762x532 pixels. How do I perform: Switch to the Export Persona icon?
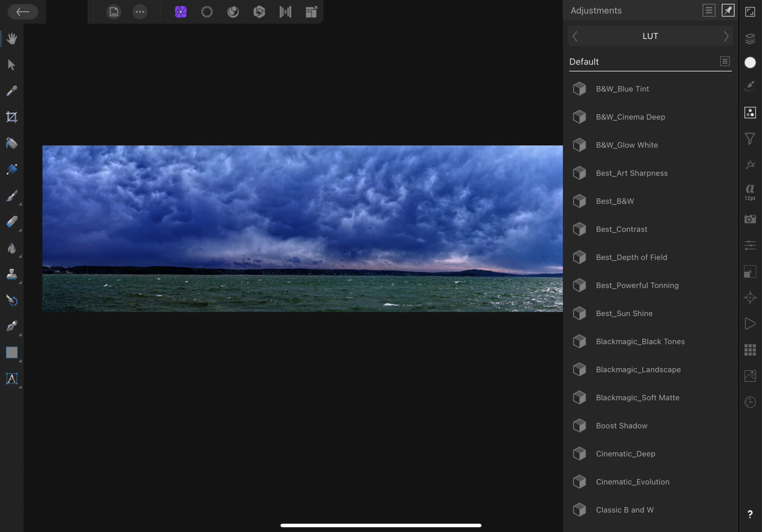coord(311,12)
